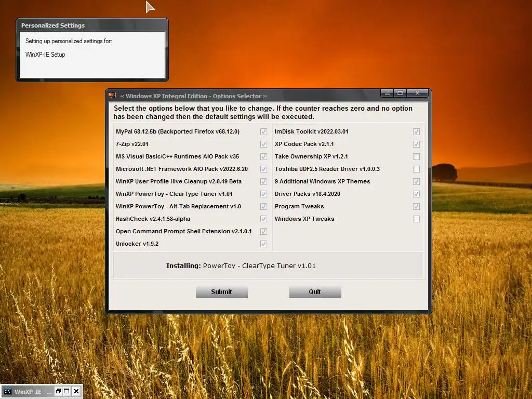Viewport: 532px width, 399px height.
Task: Toggle Driver Packs v18.4.2020 checkbox
Action: [x=416, y=194]
